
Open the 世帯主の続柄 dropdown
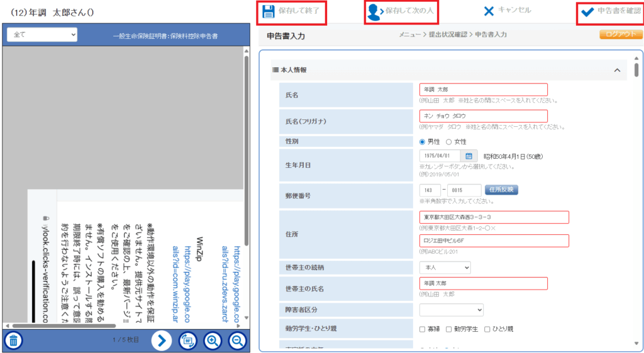[445, 268]
